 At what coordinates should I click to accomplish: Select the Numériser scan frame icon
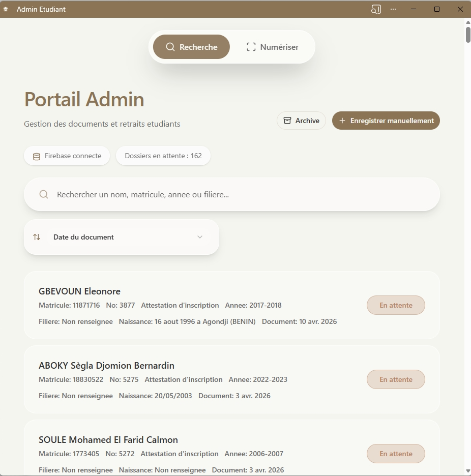click(250, 47)
